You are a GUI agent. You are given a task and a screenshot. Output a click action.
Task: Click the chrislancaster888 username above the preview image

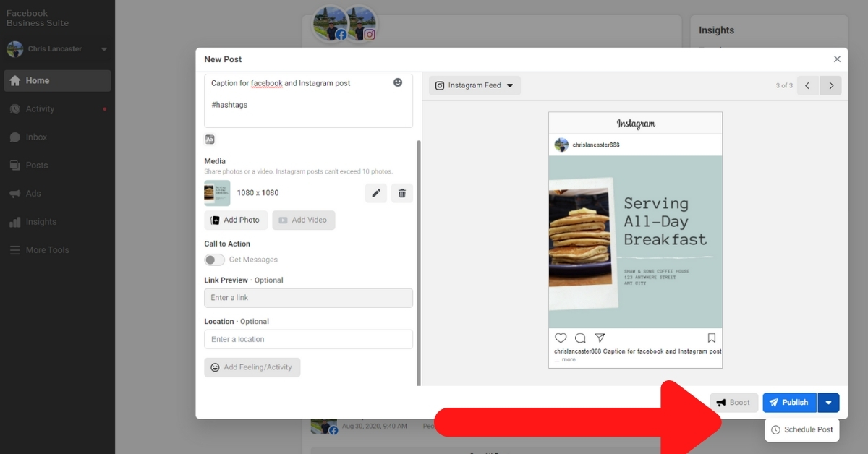pos(596,145)
